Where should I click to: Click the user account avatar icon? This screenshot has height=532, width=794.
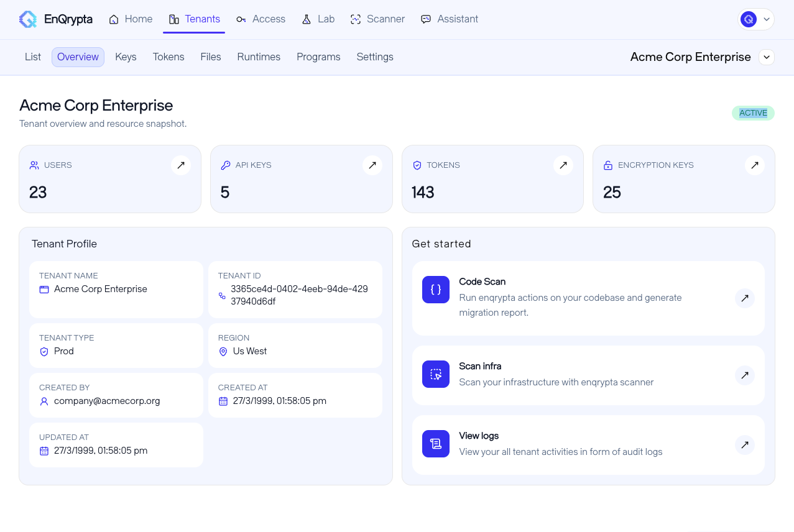click(x=749, y=19)
